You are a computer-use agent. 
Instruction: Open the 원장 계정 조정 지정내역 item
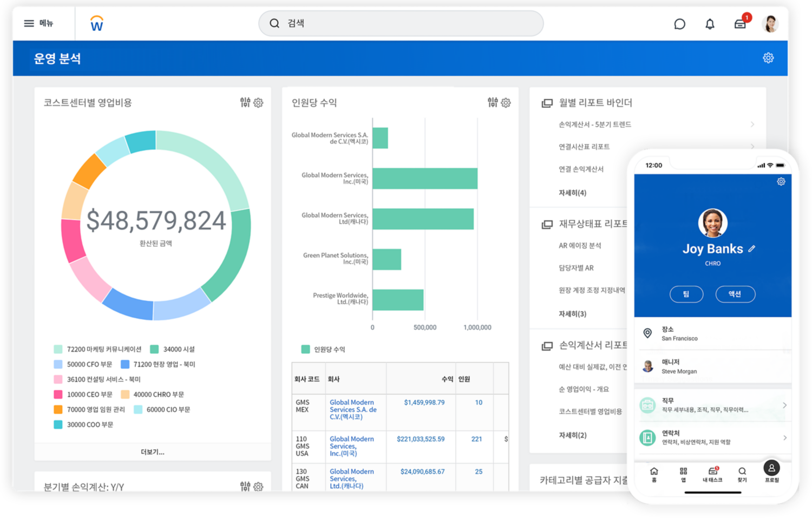[592, 290]
